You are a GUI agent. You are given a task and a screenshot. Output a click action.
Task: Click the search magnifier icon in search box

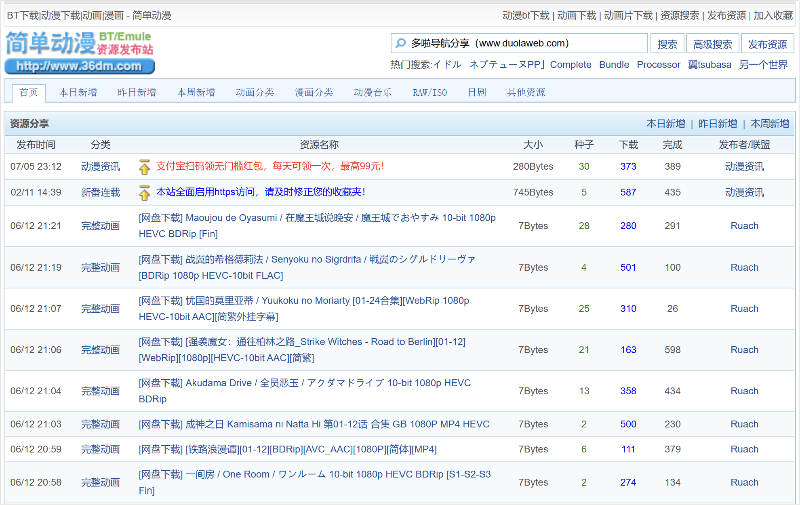[x=401, y=43]
